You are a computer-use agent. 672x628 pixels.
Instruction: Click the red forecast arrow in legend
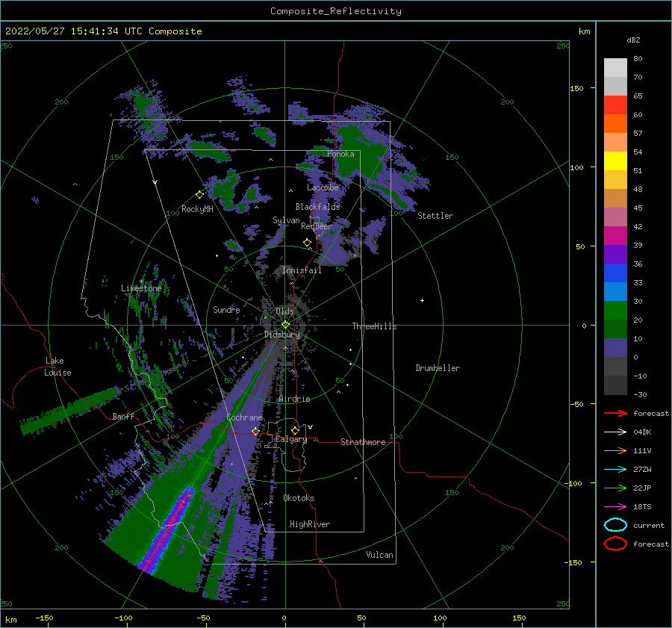tap(615, 413)
